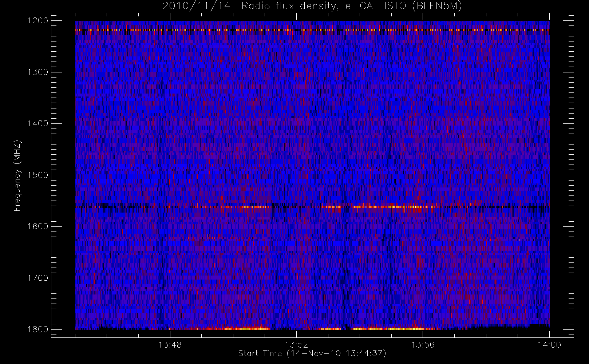Click the 13:56 time tick label
This screenshot has height=364, width=589.
click(x=423, y=345)
